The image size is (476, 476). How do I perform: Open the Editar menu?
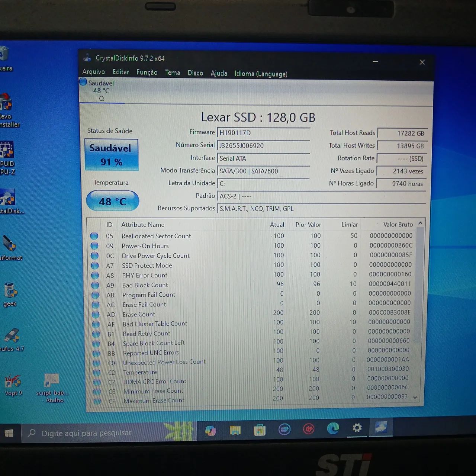[x=121, y=72]
